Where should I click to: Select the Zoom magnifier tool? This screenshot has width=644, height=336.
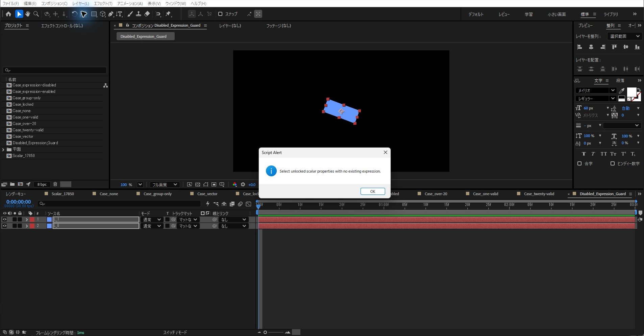(36, 14)
